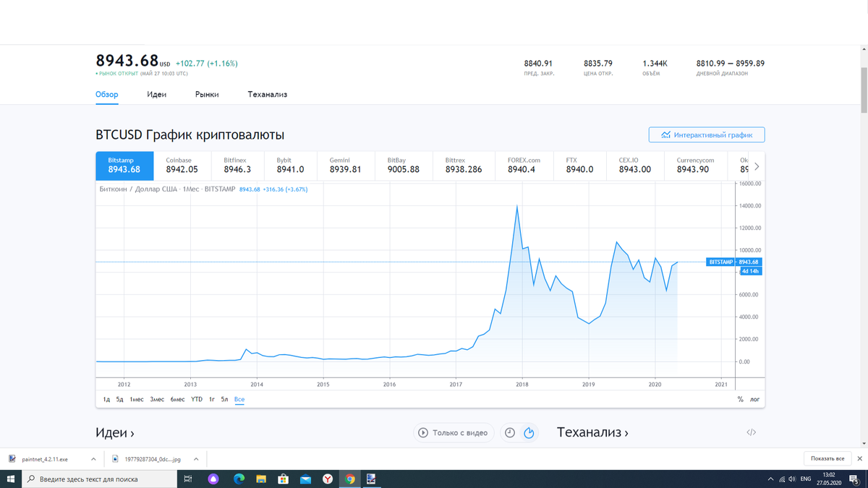Open Task View on taskbar

[188, 479]
